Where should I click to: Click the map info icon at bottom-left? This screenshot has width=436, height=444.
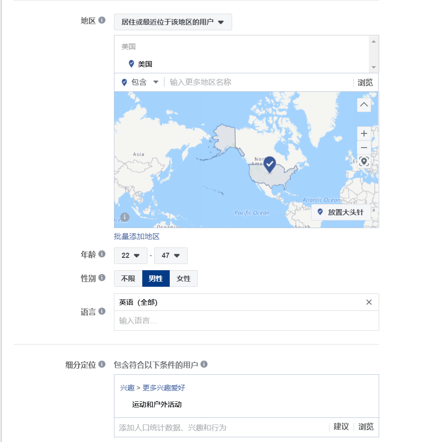[124, 217]
